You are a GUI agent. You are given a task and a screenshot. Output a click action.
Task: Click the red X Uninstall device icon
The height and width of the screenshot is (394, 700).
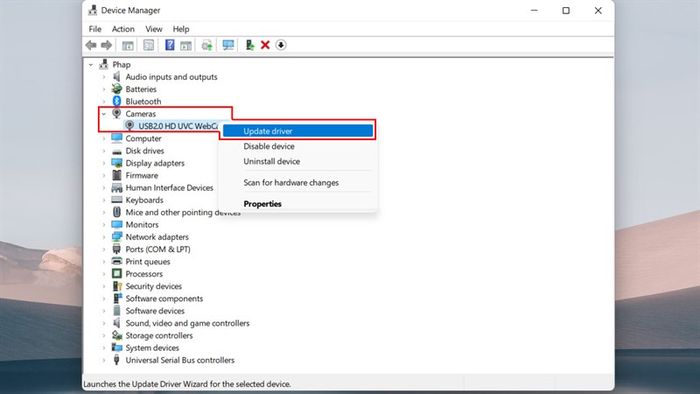(x=265, y=45)
